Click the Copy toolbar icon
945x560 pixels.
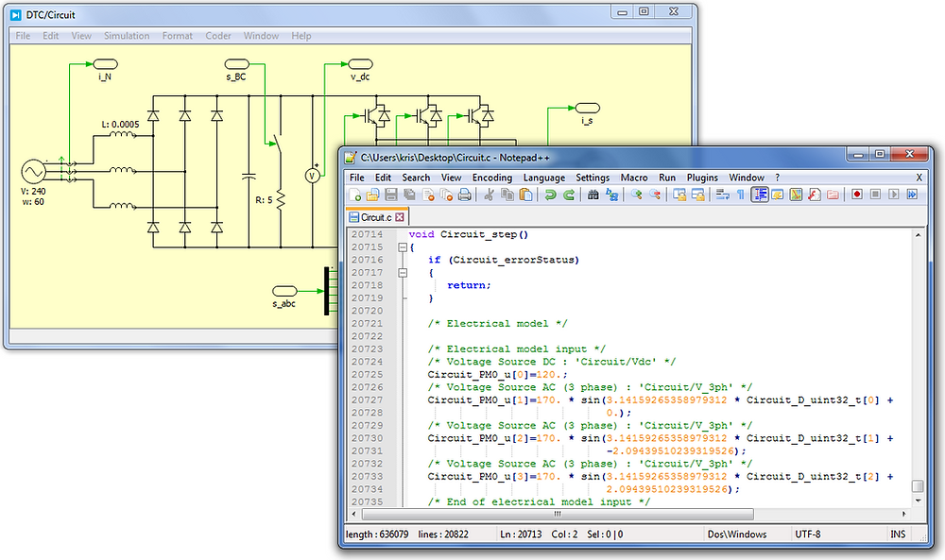(x=507, y=195)
